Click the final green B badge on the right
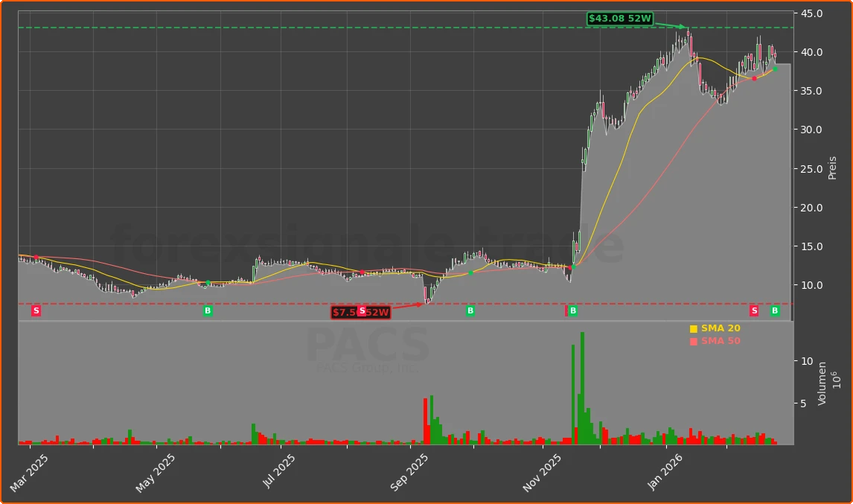Viewport: 853px width, 504px height. tap(774, 310)
